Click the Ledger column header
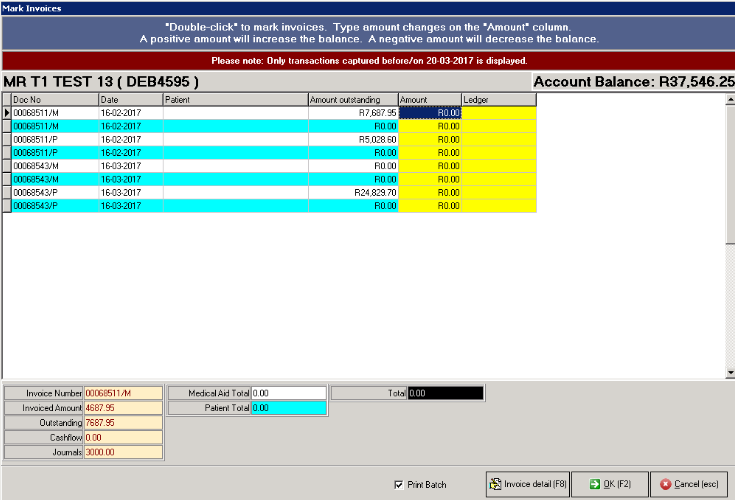Image resolution: width=735 pixels, height=500 pixels. coord(498,100)
